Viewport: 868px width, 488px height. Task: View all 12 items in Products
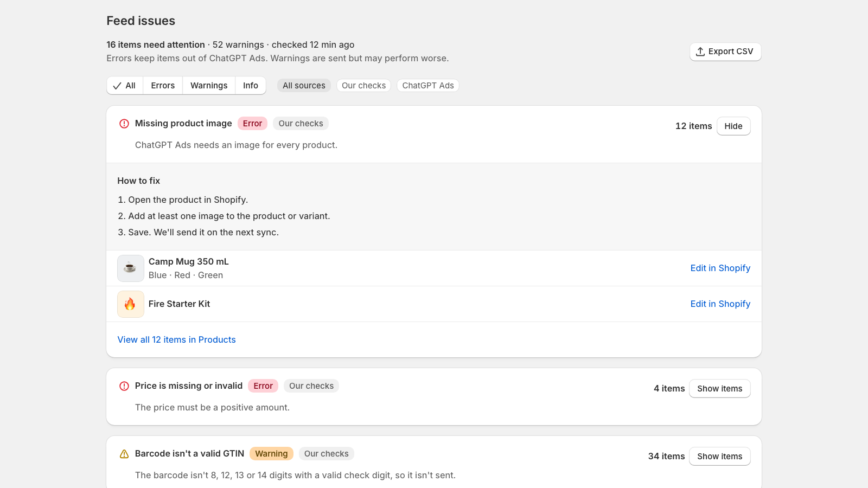click(x=176, y=340)
